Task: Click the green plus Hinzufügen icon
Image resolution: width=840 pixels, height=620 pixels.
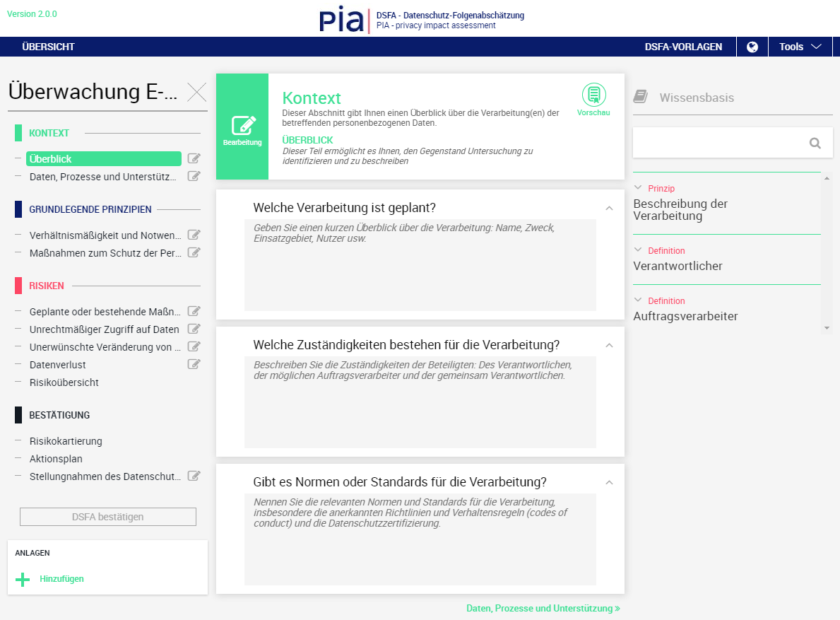Action: pyautogui.click(x=23, y=579)
